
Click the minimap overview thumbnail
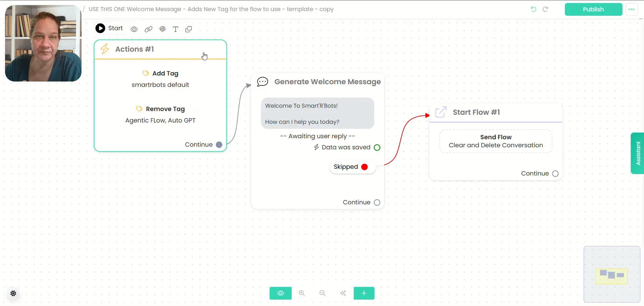[x=612, y=274]
